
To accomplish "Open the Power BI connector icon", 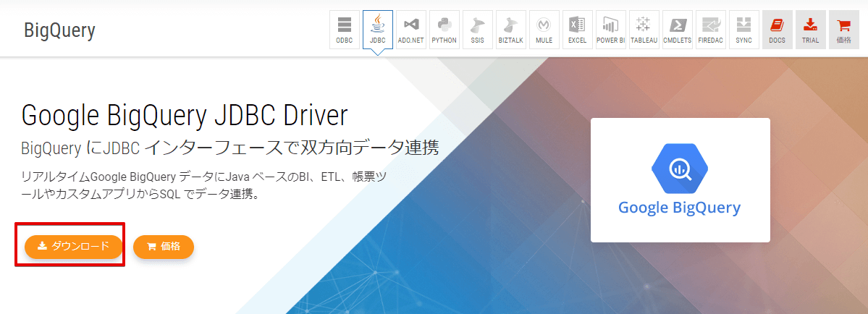I will (x=610, y=30).
